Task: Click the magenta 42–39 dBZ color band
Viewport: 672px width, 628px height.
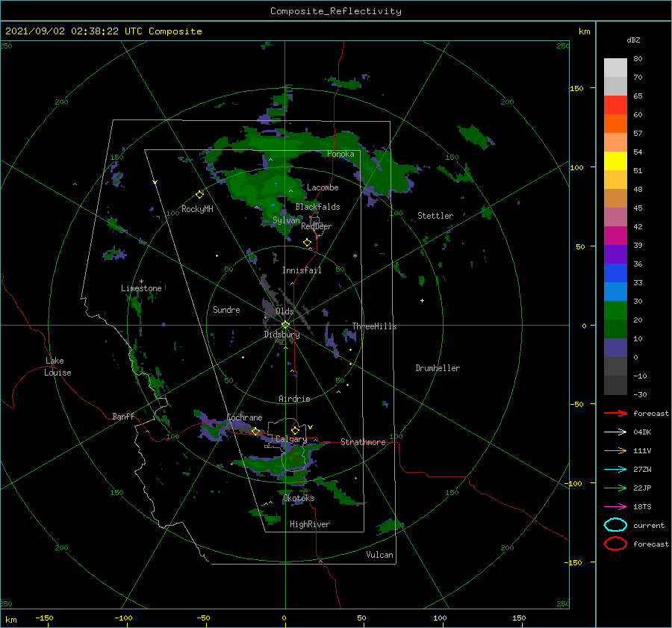Action: point(615,236)
